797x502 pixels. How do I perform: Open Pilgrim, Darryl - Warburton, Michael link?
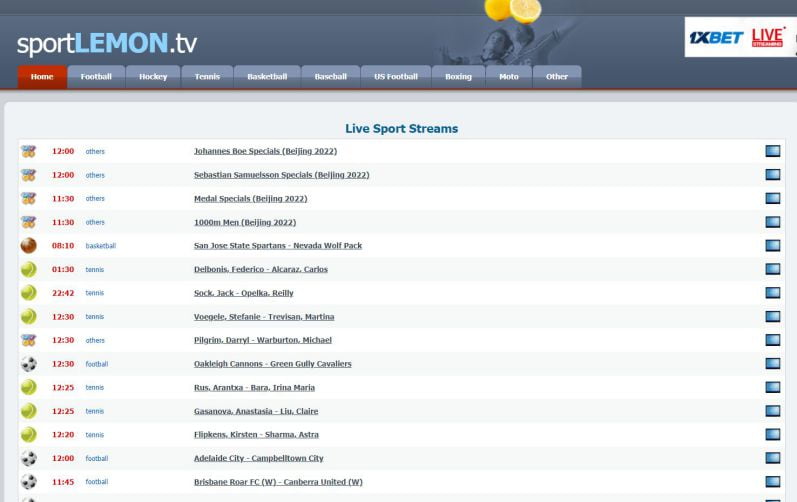click(x=263, y=340)
